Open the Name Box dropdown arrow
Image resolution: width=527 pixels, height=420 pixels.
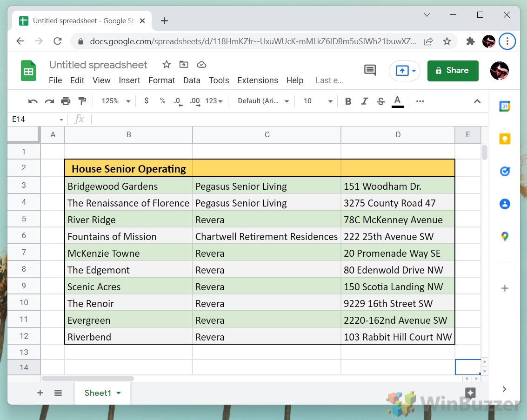61,120
